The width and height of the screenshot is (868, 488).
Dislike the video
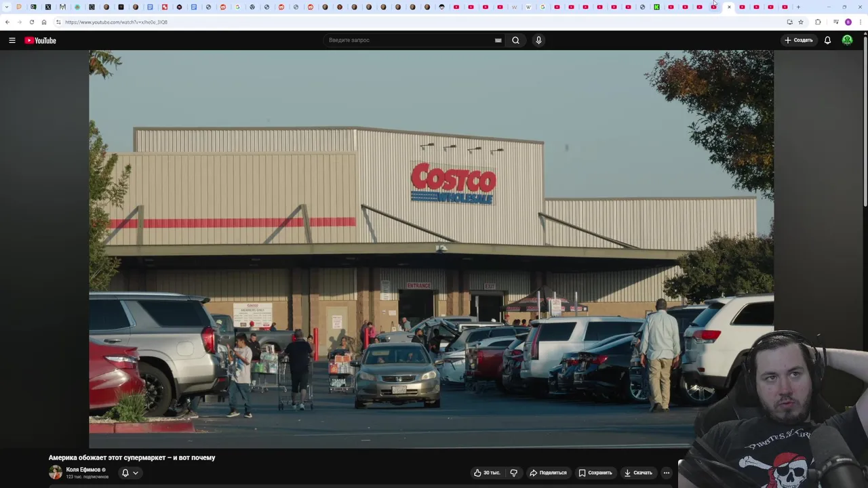coord(513,472)
